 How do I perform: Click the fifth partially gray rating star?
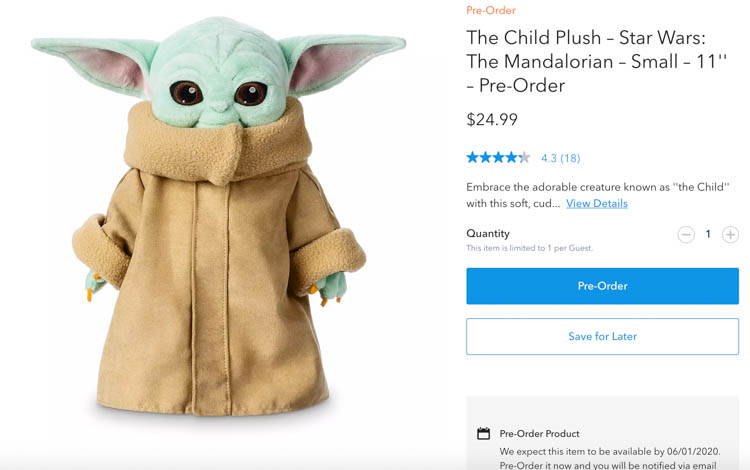point(524,157)
